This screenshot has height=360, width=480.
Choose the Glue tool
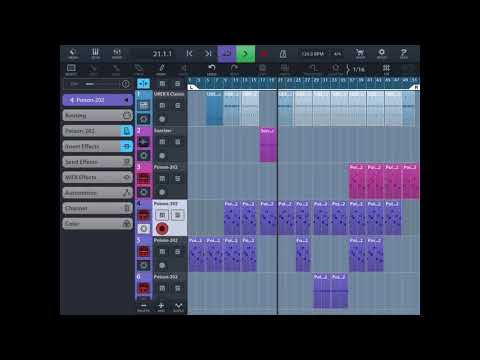[116, 70]
